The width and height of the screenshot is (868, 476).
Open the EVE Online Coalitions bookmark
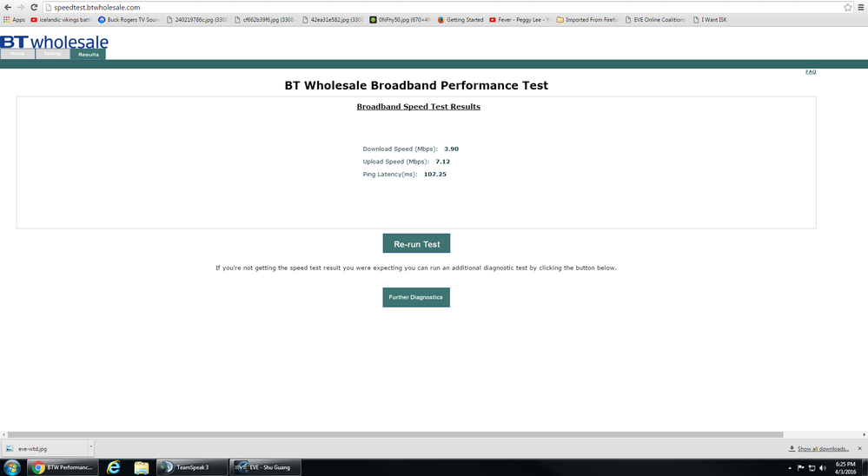click(x=655, y=19)
